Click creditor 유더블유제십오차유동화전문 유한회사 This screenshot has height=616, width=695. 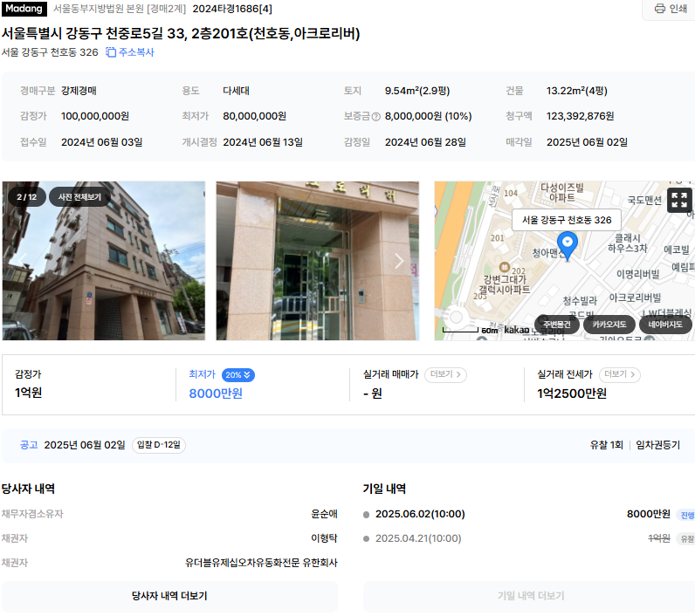click(x=261, y=563)
